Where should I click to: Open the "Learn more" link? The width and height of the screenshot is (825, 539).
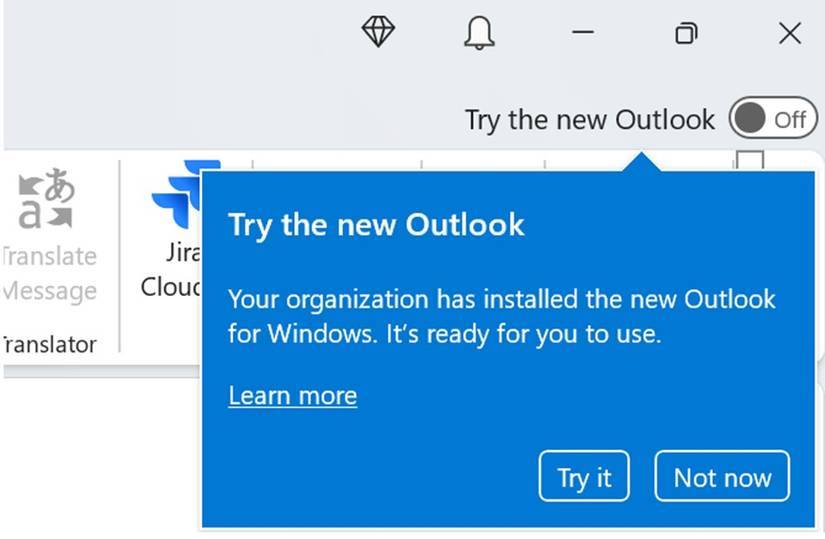tap(292, 395)
